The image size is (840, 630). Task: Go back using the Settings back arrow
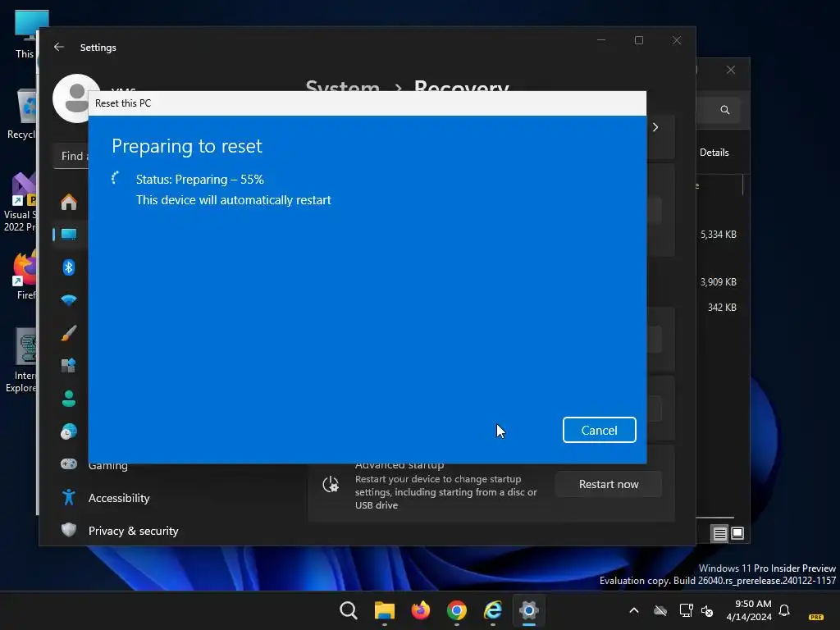click(x=59, y=47)
